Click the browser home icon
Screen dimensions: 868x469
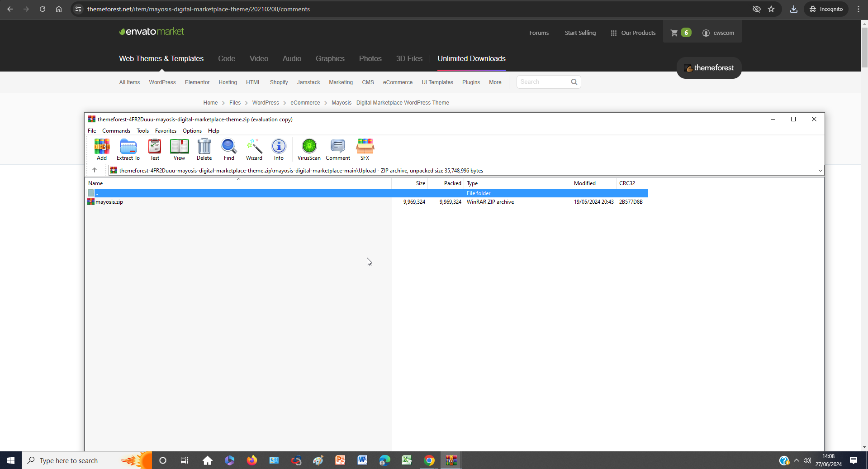click(x=59, y=9)
